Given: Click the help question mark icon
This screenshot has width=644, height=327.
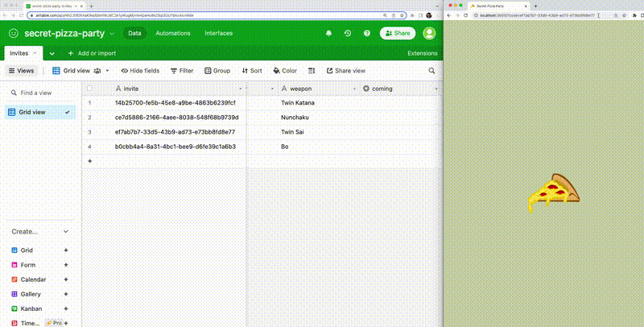Looking at the screenshot, I should click(x=367, y=33).
